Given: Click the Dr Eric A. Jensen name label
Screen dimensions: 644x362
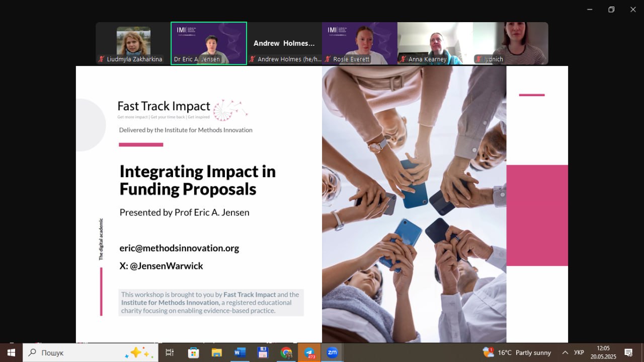Looking at the screenshot, I should coord(197,59).
